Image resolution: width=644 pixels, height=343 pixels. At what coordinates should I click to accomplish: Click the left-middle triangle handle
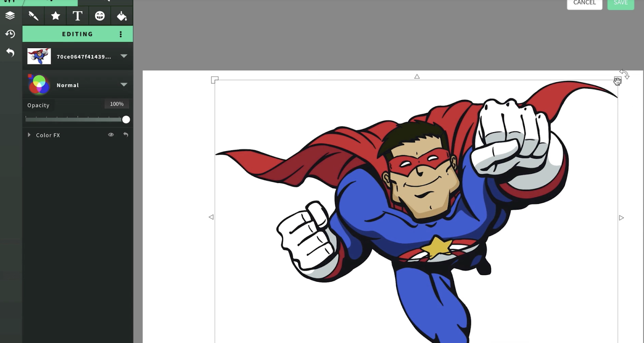click(x=211, y=217)
